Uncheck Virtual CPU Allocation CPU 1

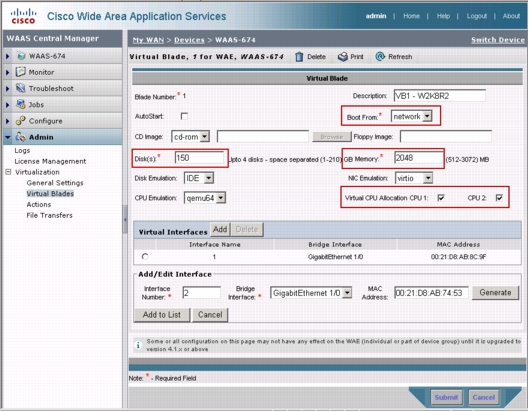click(441, 197)
